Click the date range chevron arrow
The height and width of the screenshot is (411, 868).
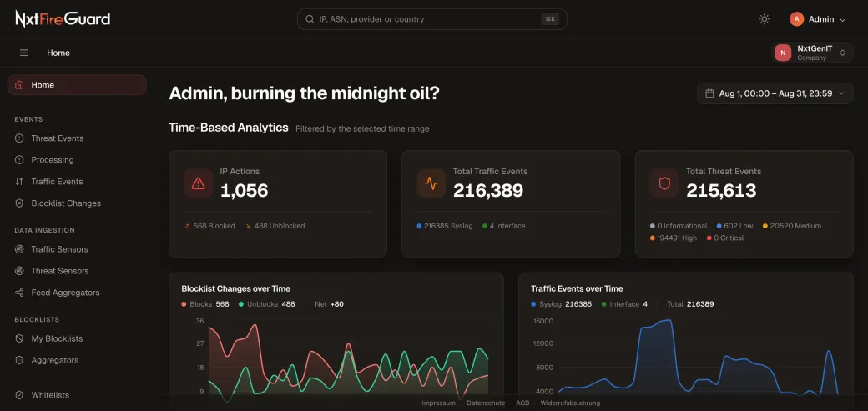pyautogui.click(x=841, y=93)
